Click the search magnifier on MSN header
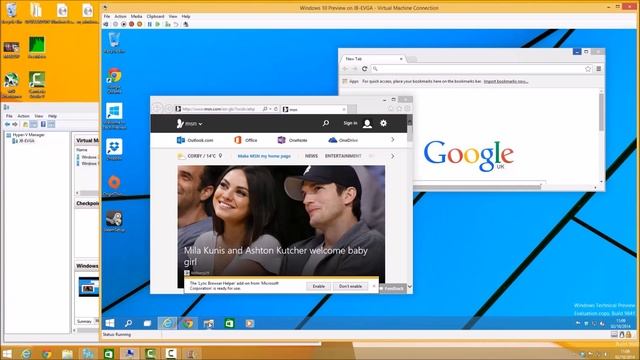The width and height of the screenshot is (640, 360). [x=326, y=123]
